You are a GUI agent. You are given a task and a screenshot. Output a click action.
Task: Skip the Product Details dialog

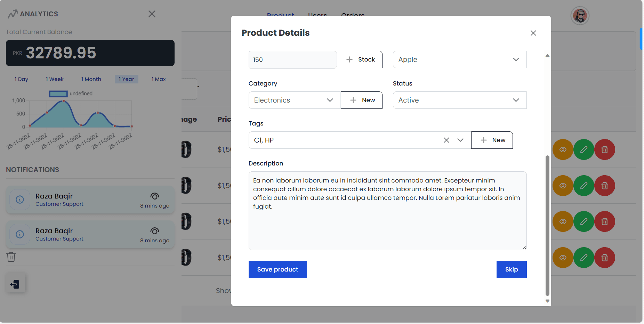[x=511, y=269]
